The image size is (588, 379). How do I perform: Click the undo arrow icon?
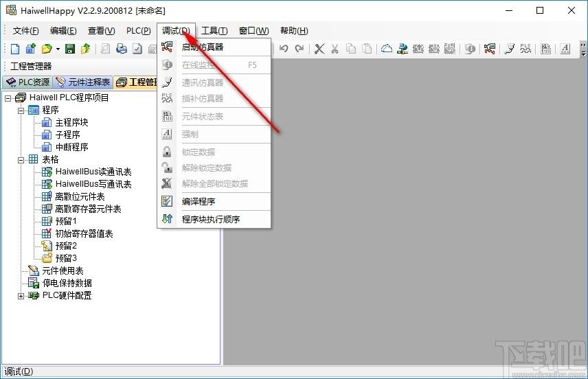tap(284, 49)
